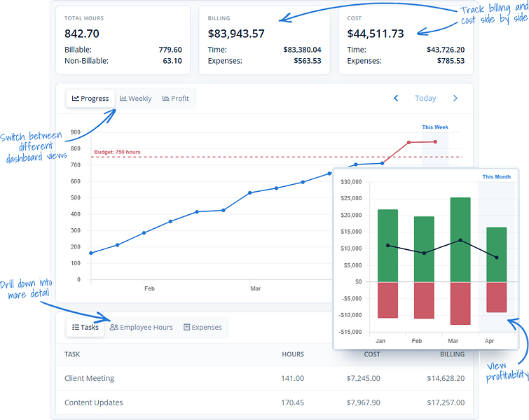Image resolution: width=529 pixels, height=420 pixels.
Task: Click the Expenses receipt icon
Action: pyautogui.click(x=186, y=327)
